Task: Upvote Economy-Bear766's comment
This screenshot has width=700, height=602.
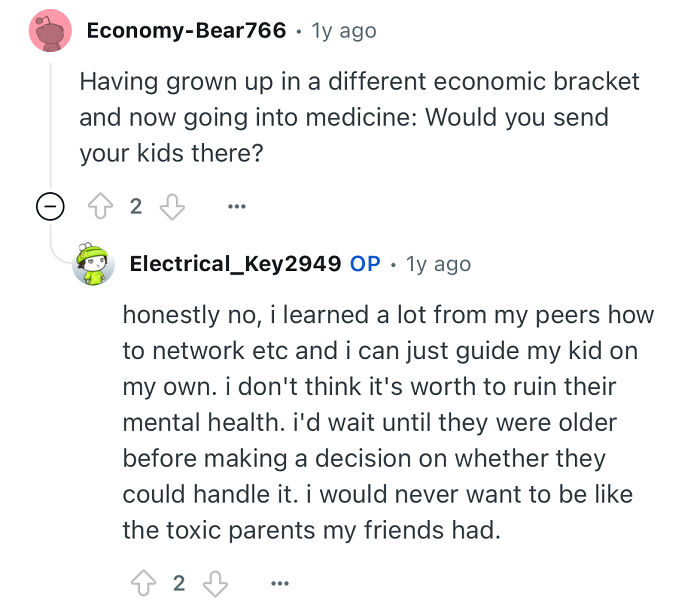Action: (100, 206)
